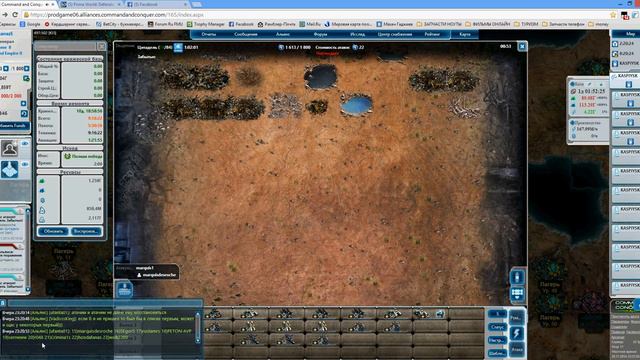Open the Facebook bookmark
This screenshot has height=360, width=640.
[x=241, y=24]
